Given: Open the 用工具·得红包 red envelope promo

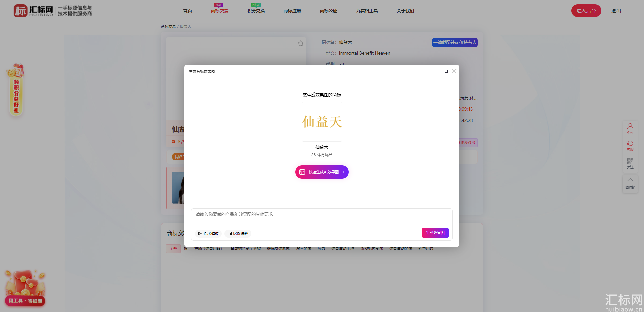Looking at the screenshot, I should [25, 288].
